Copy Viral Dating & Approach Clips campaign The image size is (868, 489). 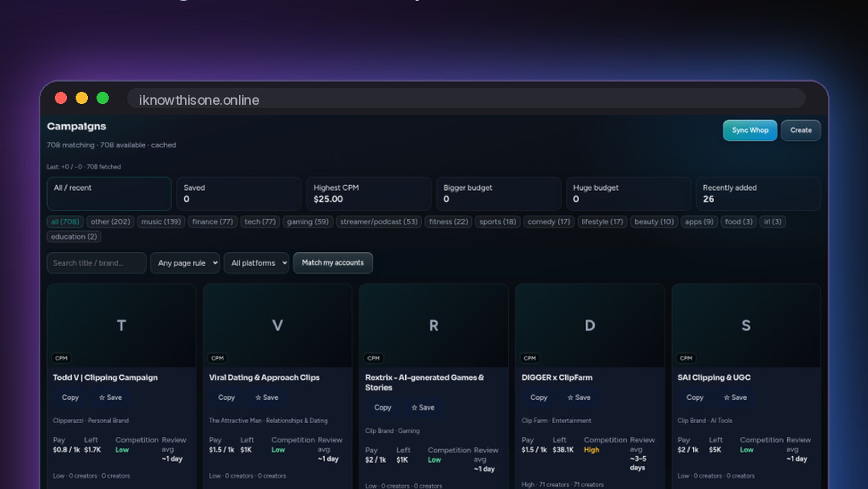click(226, 397)
